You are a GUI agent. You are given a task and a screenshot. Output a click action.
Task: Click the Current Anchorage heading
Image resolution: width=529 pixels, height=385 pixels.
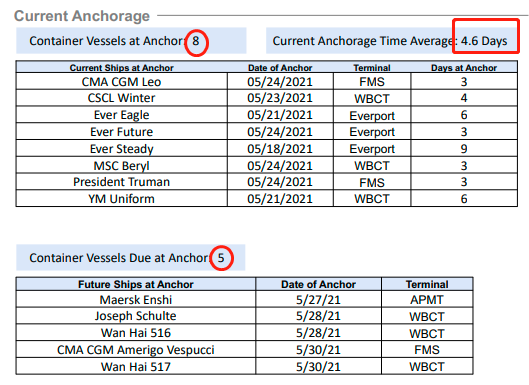(82, 16)
